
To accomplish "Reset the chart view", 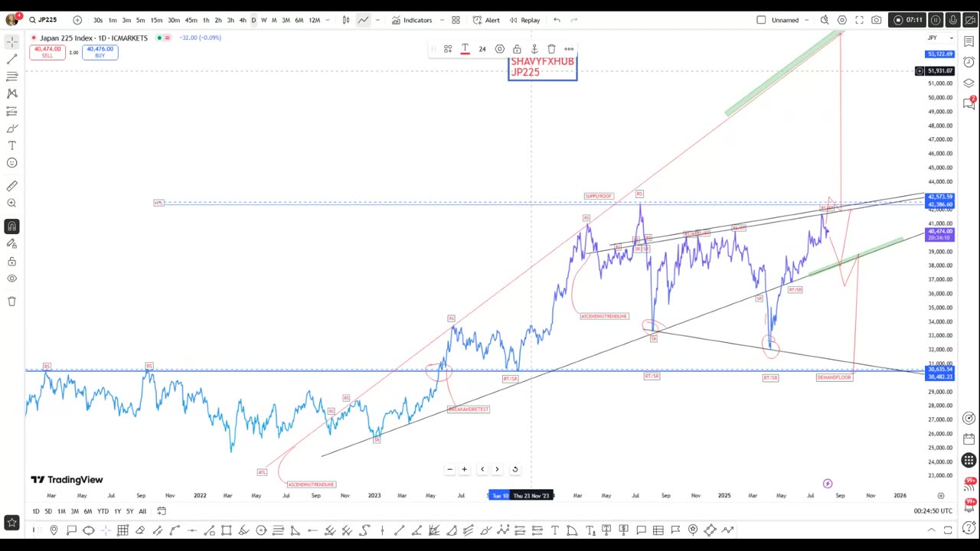I will click(x=514, y=469).
